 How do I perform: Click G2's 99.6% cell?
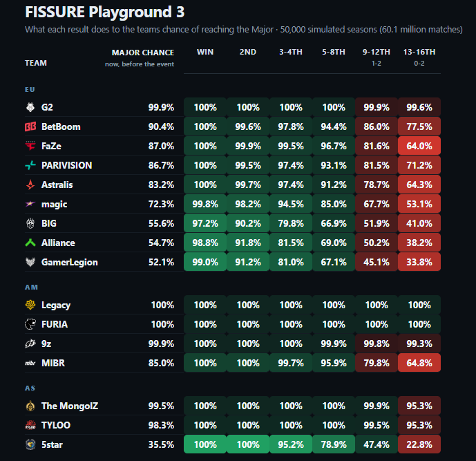click(419, 107)
